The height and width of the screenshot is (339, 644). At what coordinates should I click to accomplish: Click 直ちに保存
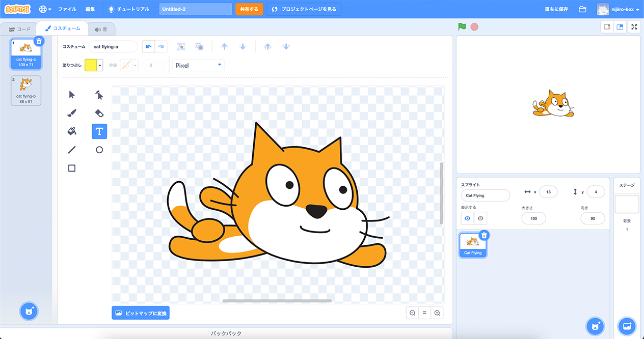(556, 9)
